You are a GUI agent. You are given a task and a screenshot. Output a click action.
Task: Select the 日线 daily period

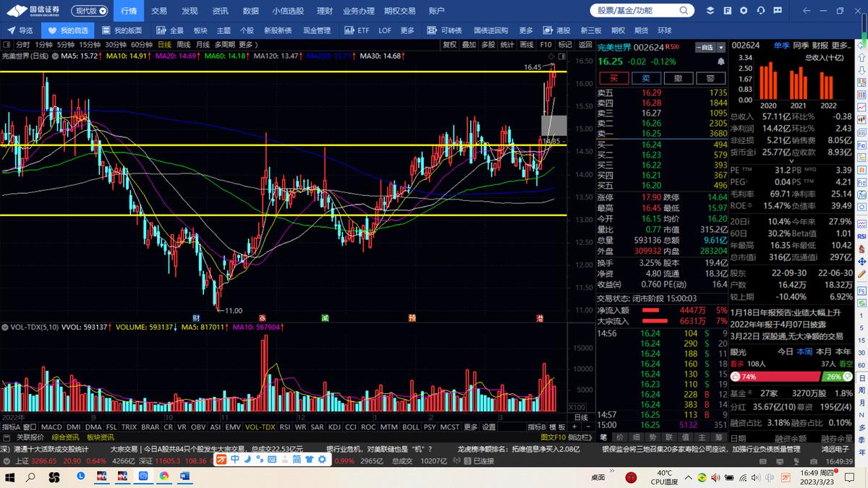coord(164,45)
